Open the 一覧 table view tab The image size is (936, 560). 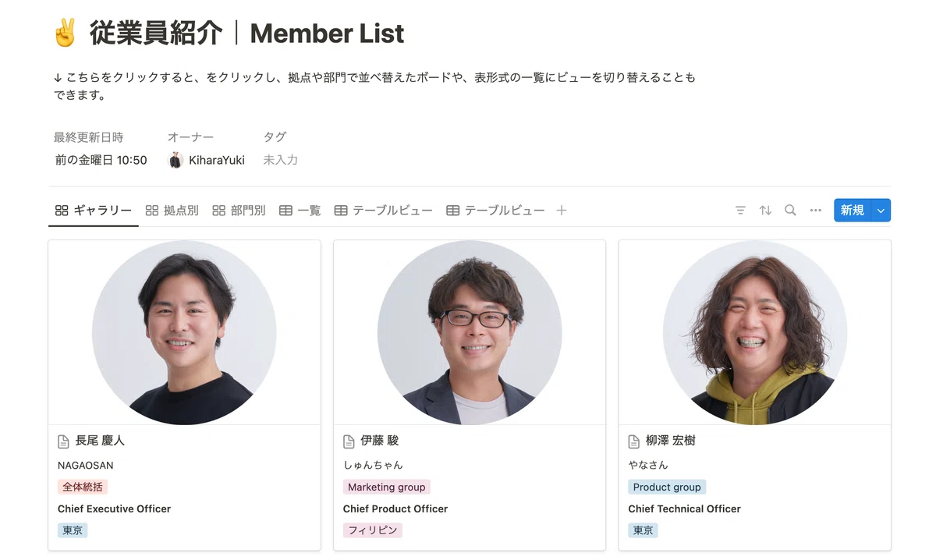pos(300,211)
